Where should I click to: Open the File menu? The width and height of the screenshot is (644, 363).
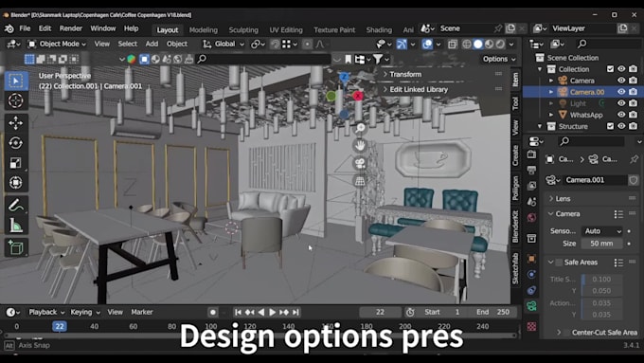click(x=25, y=28)
